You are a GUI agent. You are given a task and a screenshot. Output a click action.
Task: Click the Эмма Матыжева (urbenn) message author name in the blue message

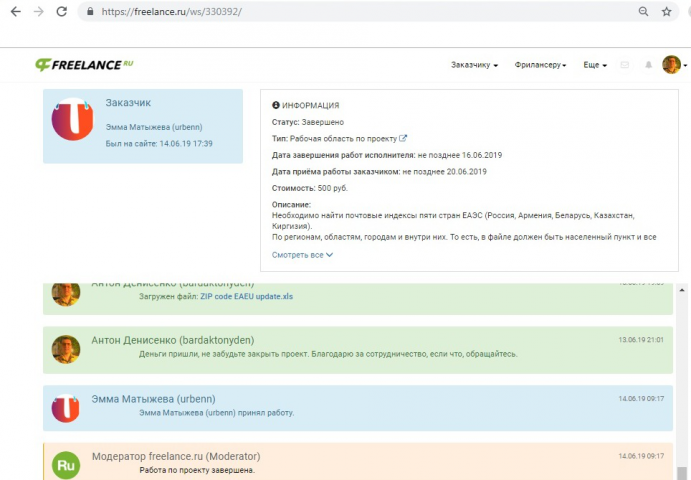tap(153, 399)
